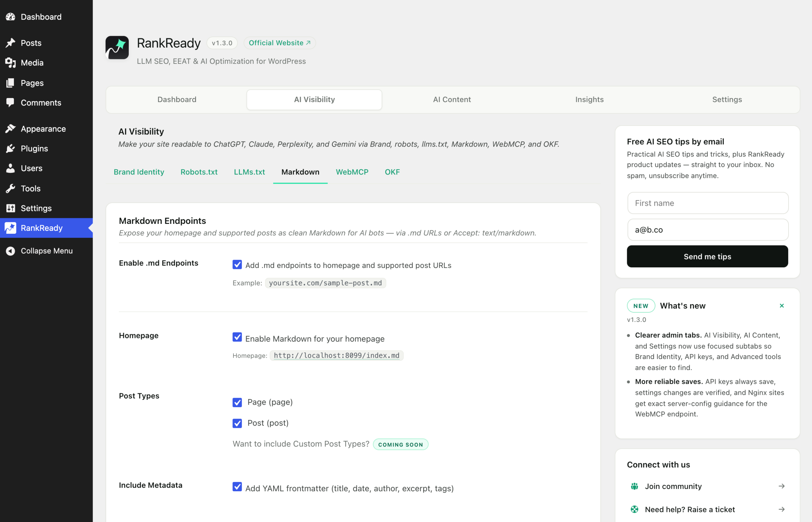Switch to Brand Identity subtab
This screenshot has width=812, height=522.
click(139, 172)
